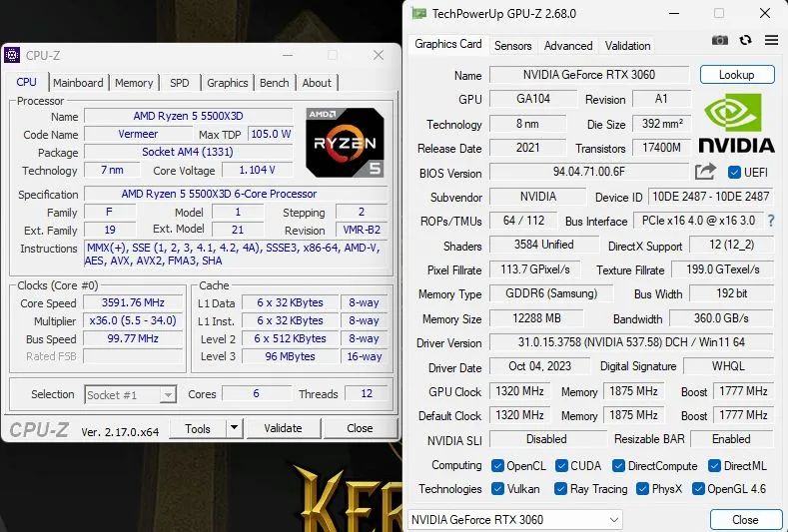
Task: Open the Socket #1 selection dropdown
Action: 130,395
